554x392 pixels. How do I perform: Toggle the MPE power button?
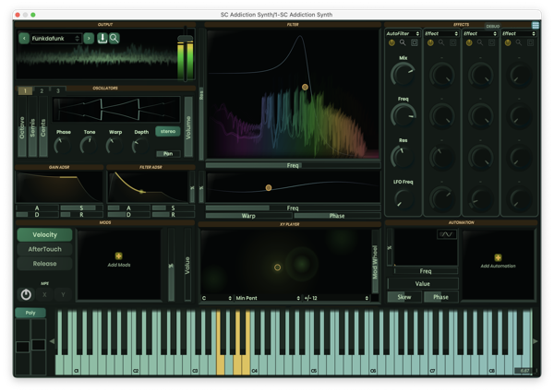[26, 294]
